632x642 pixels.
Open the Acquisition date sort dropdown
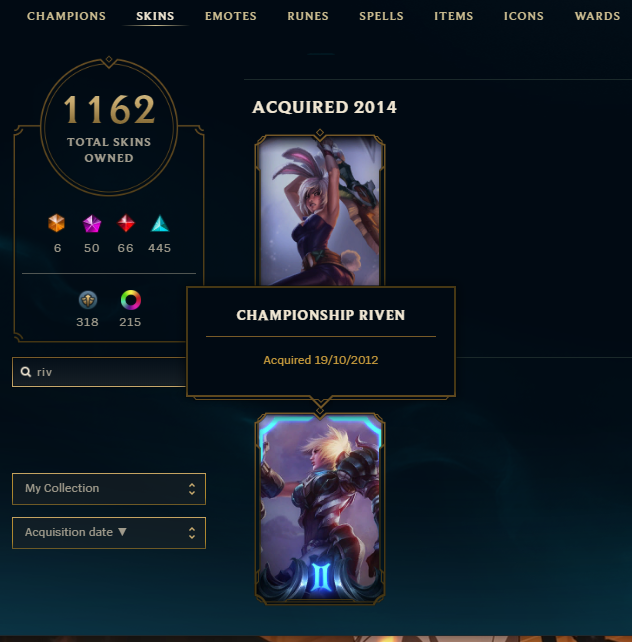109,533
